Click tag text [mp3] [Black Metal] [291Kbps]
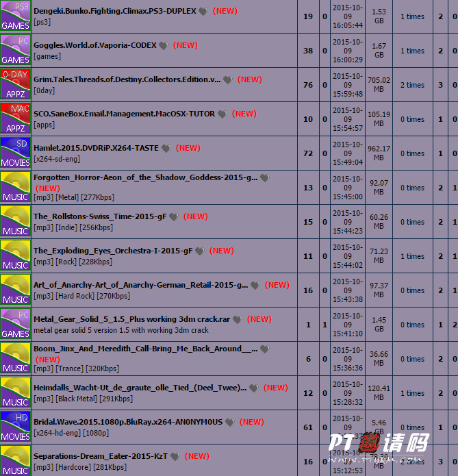Screen dimensions: 458x476 click(x=83, y=399)
